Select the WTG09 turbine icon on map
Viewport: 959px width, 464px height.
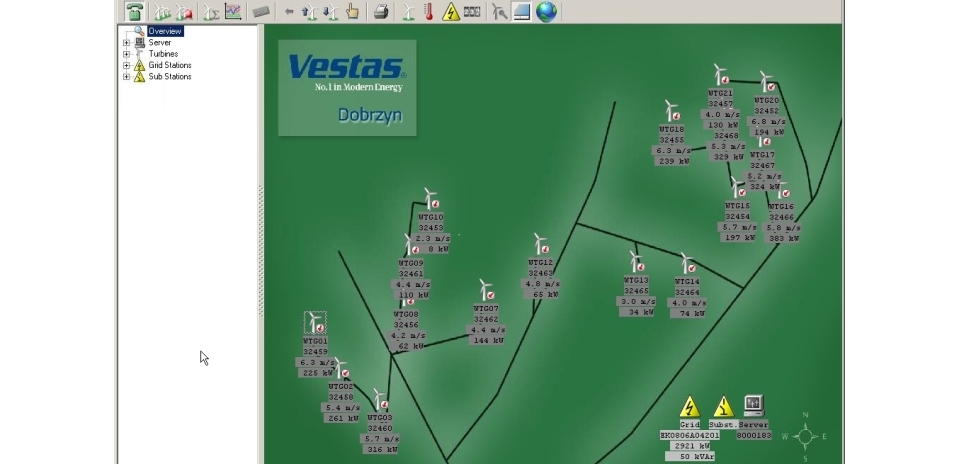[x=412, y=245]
